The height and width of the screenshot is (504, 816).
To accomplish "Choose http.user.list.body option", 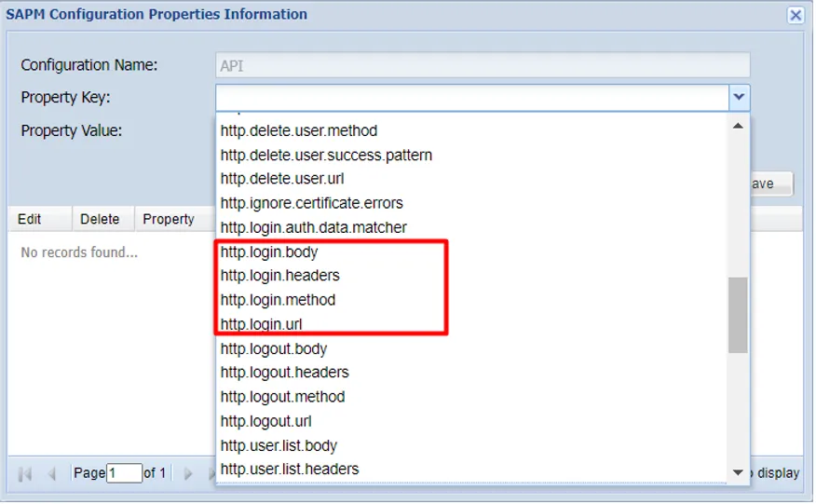I will (x=471, y=445).
